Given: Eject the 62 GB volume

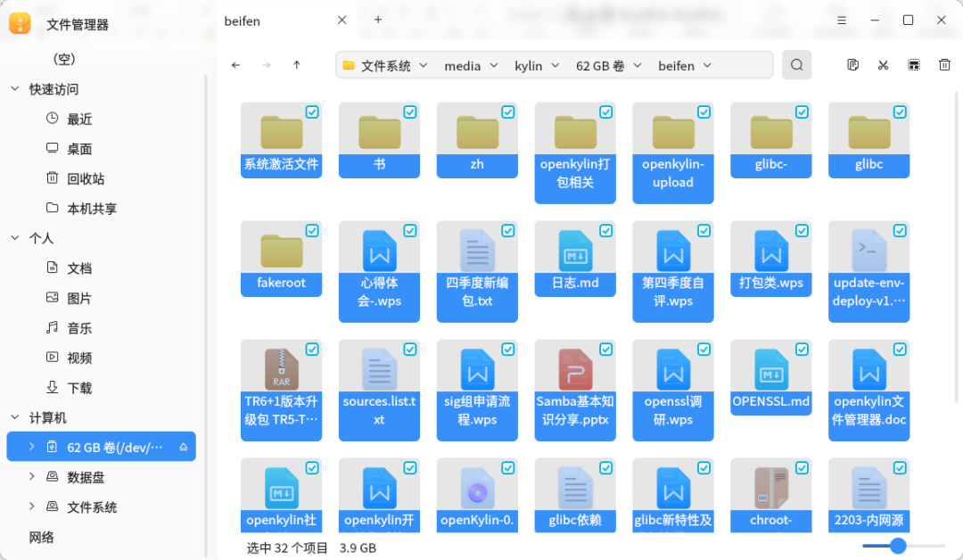Looking at the screenshot, I should coord(183,447).
